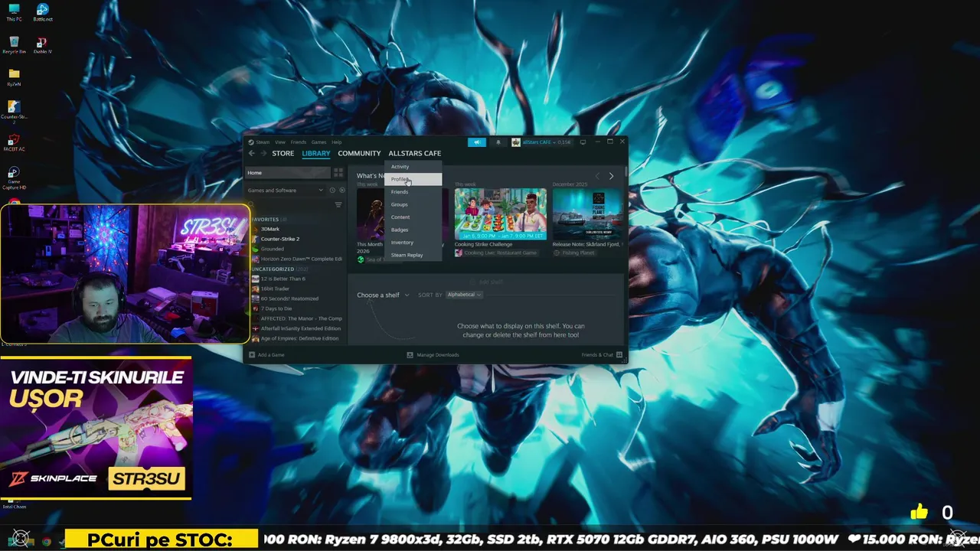Viewport: 980px width, 551px height.
Task: Open the Cooking Strike Challenge news thumbnail
Action: 501,214
